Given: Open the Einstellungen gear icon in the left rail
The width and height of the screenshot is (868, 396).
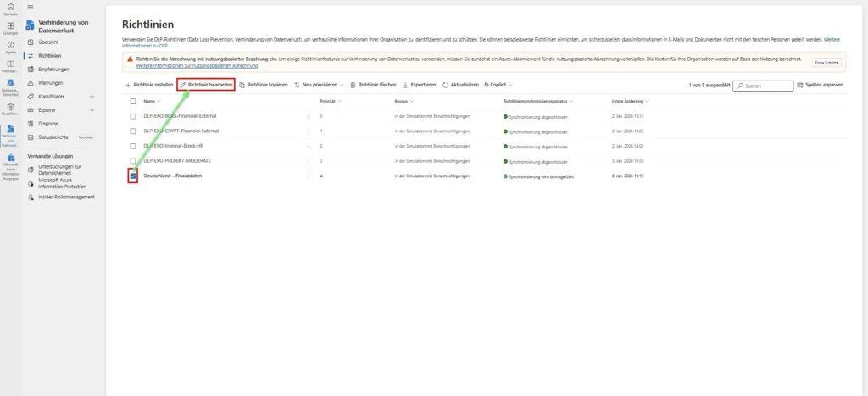Looking at the screenshot, I should 10,107.
